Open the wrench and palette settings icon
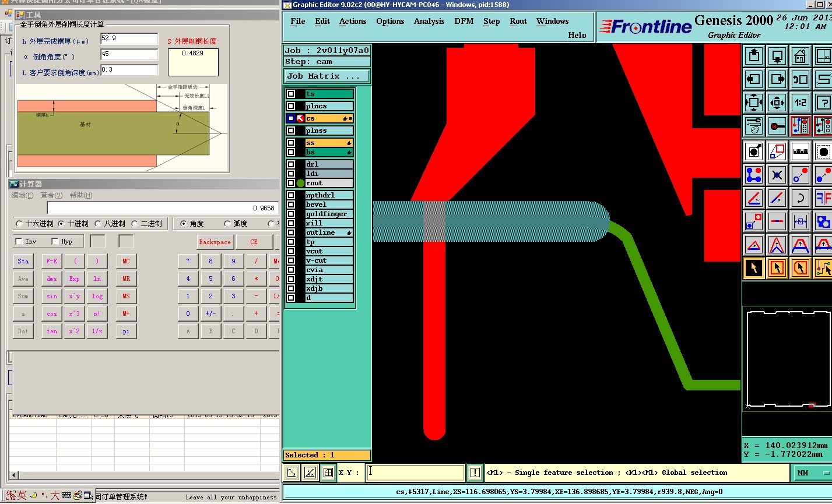 [x=754, y=125]
